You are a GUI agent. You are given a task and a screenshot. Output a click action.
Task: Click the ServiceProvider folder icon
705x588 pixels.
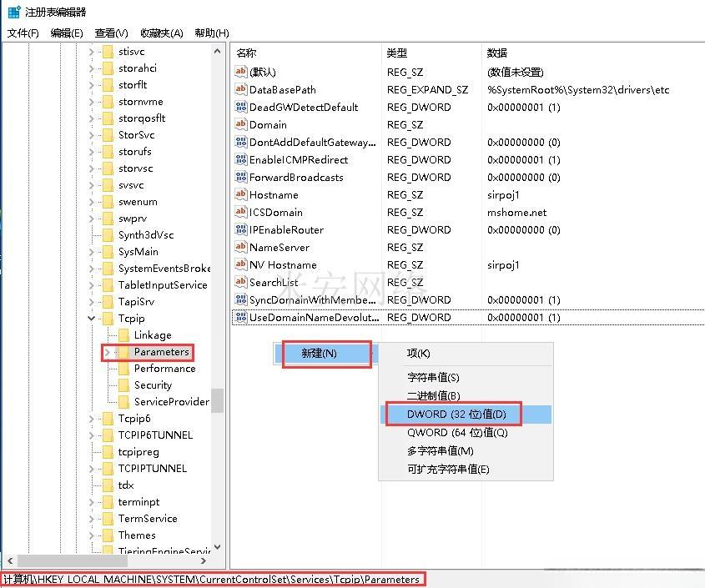(123, 401)
